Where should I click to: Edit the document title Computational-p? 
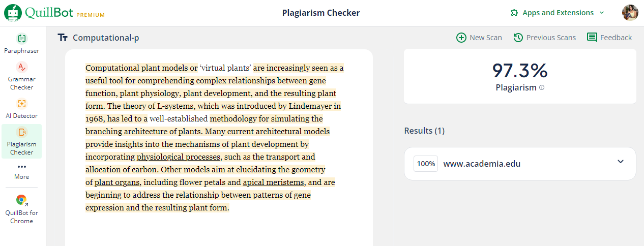(x=106, y=38)
